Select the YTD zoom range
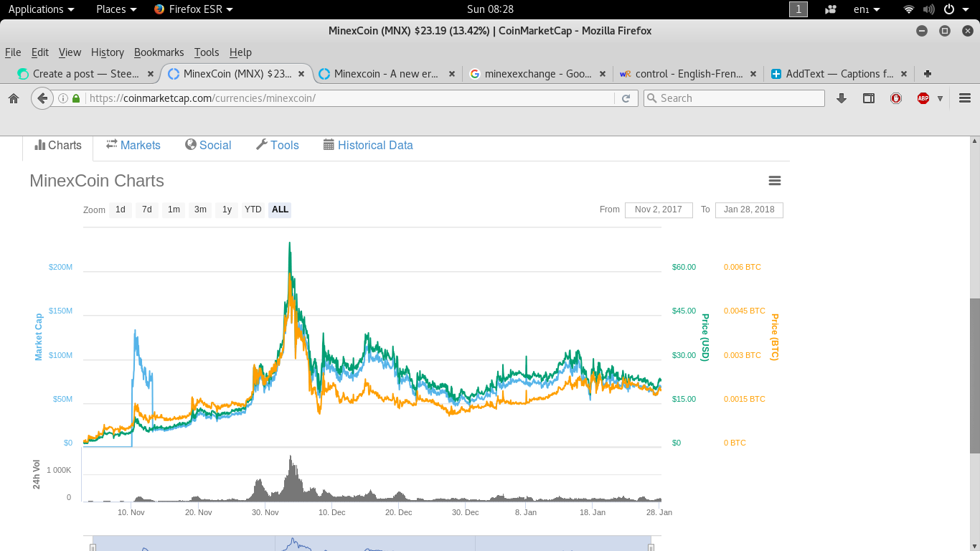The image size is (980, 551). 253,209
